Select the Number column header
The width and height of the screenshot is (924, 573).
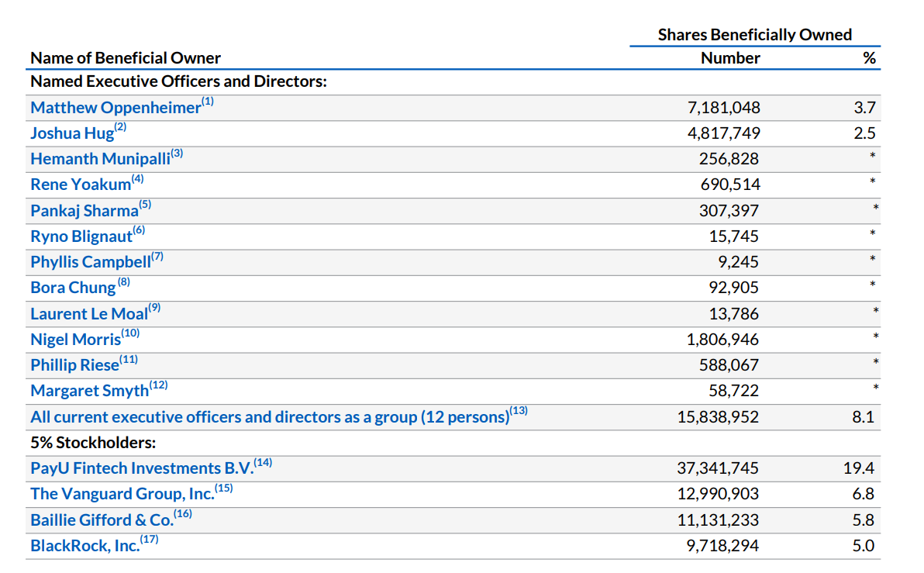(x=730, y=58)
